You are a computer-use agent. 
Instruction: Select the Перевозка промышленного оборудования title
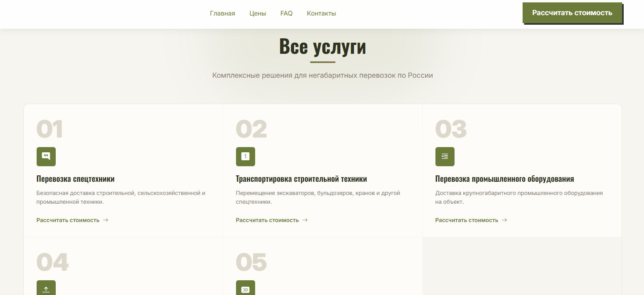click(504, 179)
